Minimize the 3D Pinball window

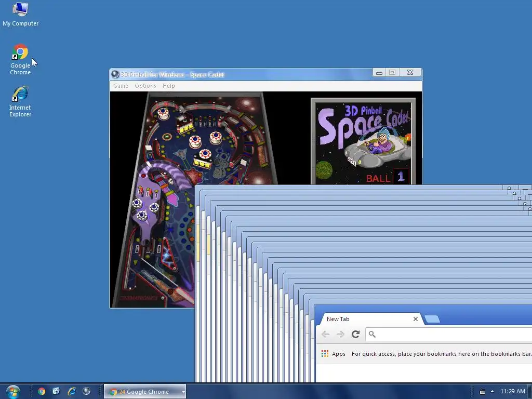point(379,73)
